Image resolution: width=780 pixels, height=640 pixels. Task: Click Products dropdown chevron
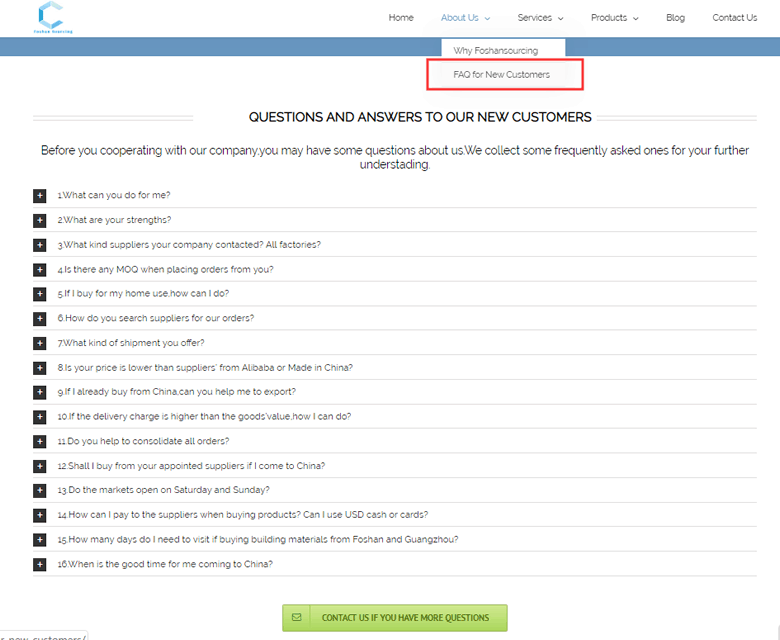[x=636, y=18]
